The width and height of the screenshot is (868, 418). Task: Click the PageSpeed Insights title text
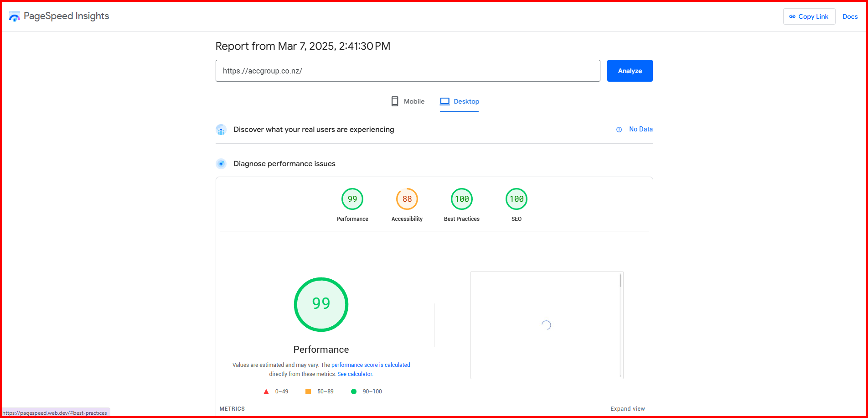[x=66, y=16]
